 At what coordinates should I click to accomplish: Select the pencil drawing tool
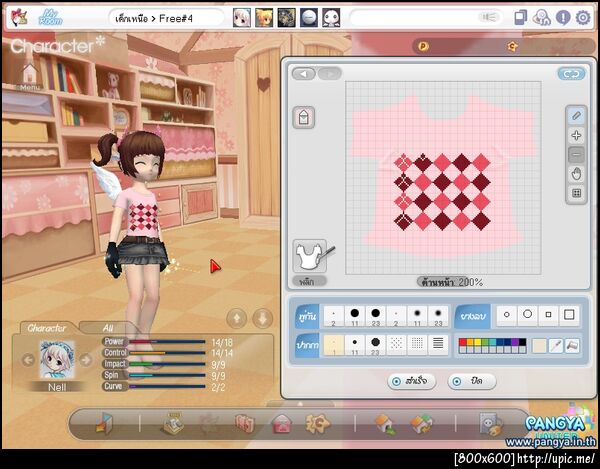pos(576,116)
